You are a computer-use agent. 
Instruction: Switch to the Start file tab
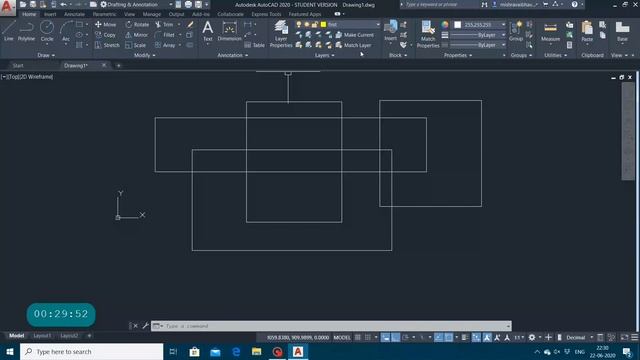pos(18,65)
